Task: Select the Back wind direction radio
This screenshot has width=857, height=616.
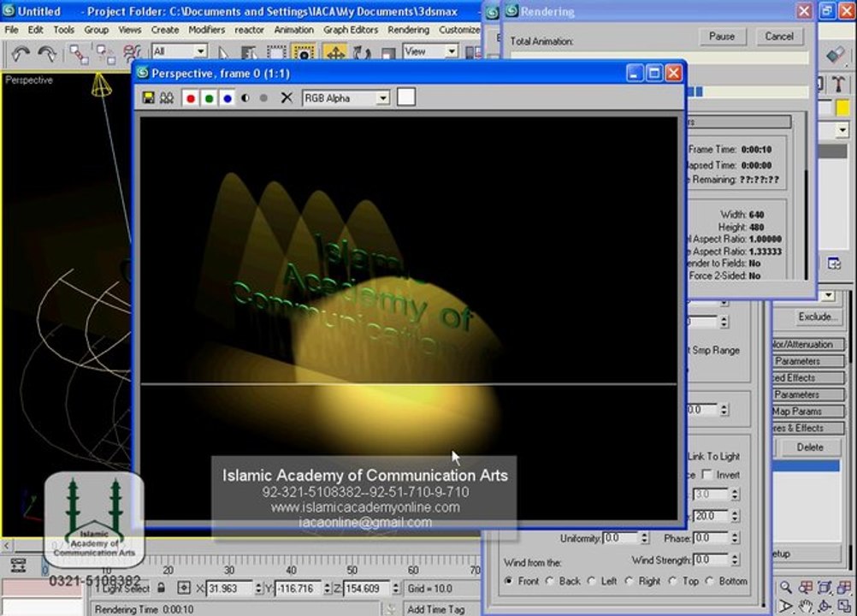Action: click(x=550, y=581)
